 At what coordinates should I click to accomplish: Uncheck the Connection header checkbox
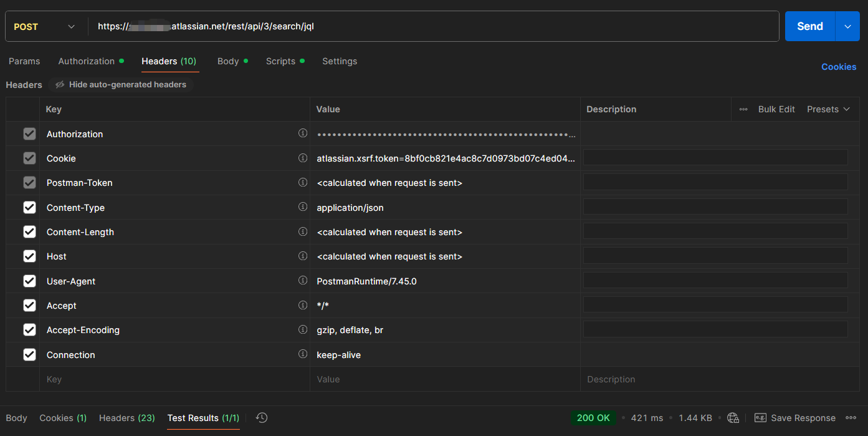click(29, 354)
